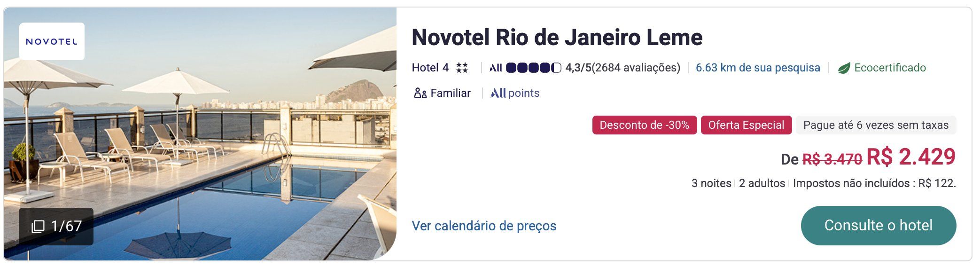Click the hotel star rating icons
The height and width of the screenshot is (267, 980).
tap(462, 68)
